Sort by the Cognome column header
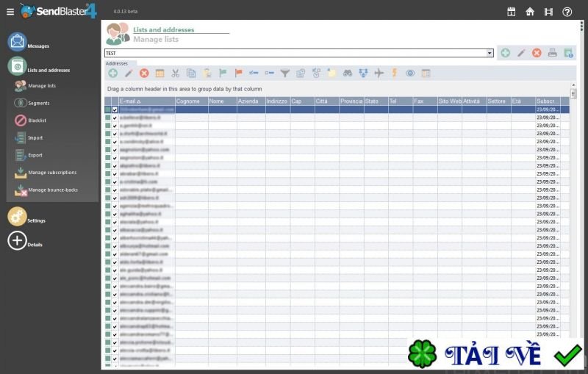This screenshot has height=374, width=588. click(192, 101)
